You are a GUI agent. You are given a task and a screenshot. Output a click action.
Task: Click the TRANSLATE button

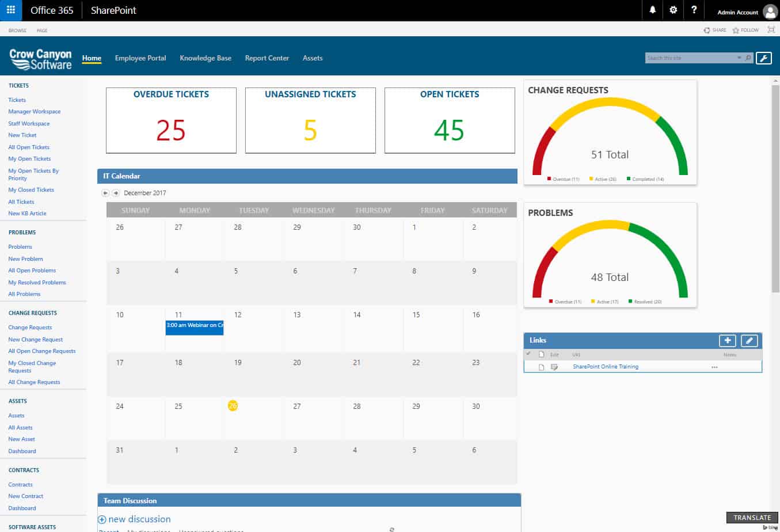tap(752, 518)
